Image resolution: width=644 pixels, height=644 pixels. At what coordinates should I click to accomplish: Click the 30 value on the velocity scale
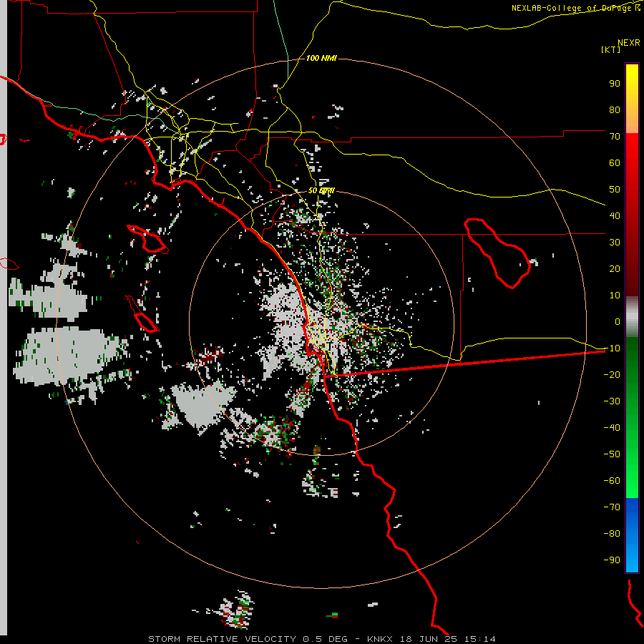(615, 243)
